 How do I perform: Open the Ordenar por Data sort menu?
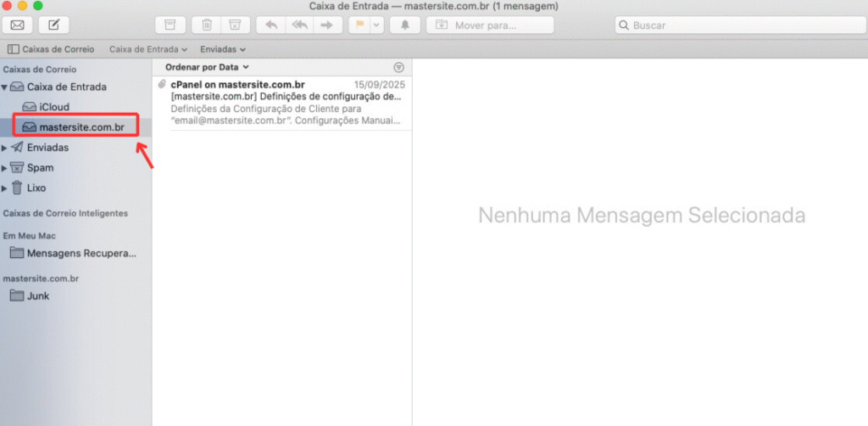[207, 66]
